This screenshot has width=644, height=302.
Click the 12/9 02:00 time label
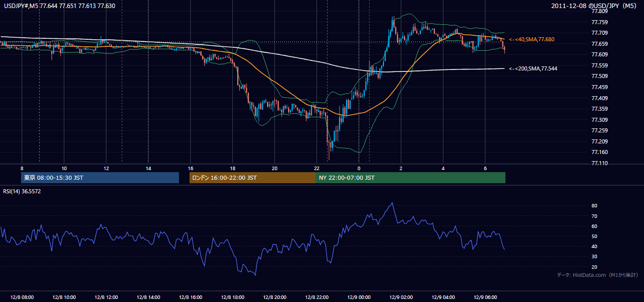(401, 297)
